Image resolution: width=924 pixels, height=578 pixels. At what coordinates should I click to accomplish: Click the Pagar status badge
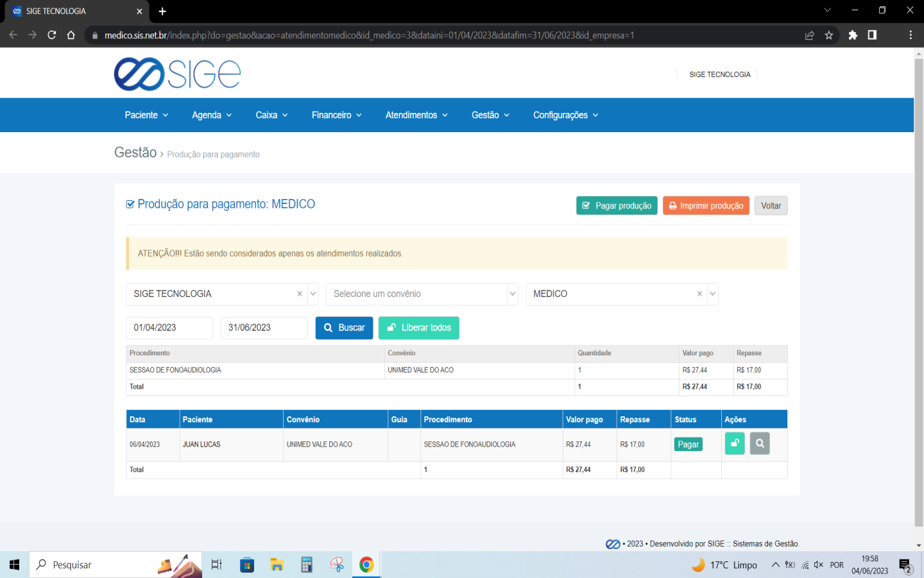click(x=688, y=445)
